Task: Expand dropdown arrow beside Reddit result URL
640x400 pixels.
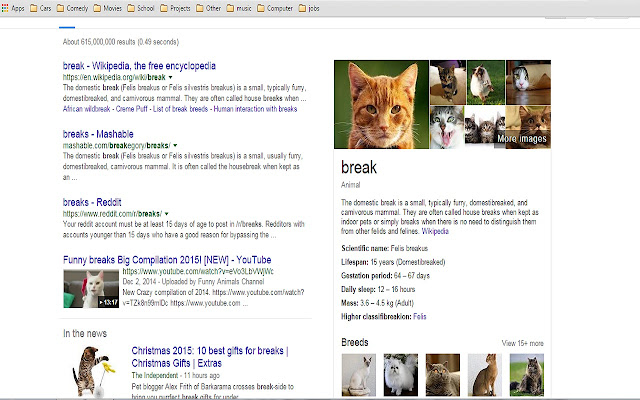Action: [x=167, y=213]
